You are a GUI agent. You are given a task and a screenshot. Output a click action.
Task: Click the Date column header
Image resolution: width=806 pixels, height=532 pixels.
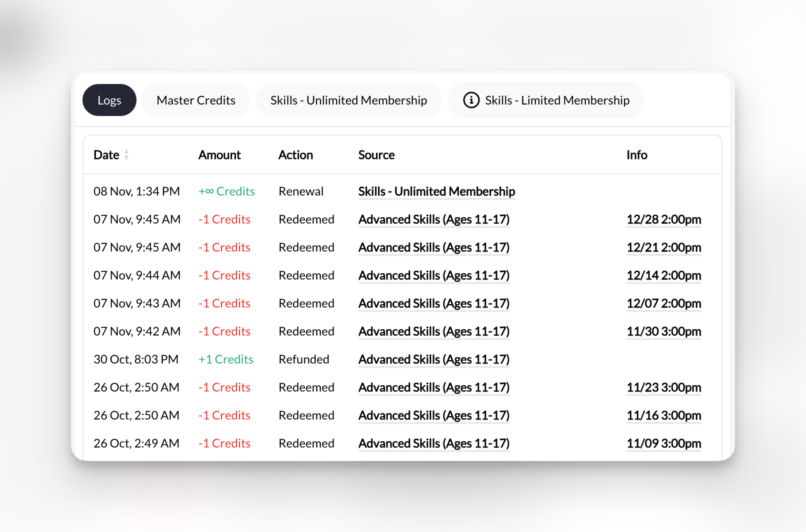coord(106,155)
